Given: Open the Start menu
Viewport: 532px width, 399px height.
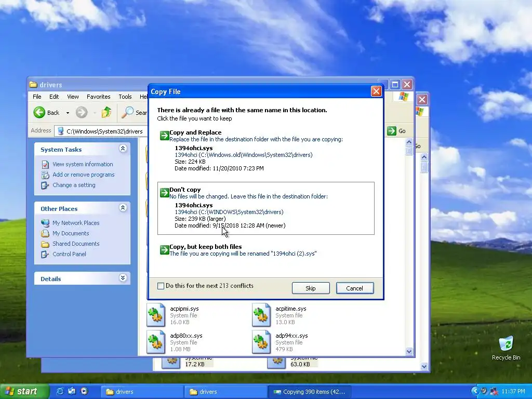Looking at the screenshot, I should click(24, 391).
